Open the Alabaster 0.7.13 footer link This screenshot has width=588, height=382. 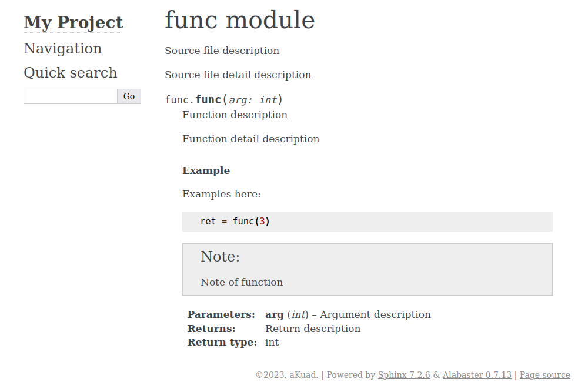[x=477, y=375]
